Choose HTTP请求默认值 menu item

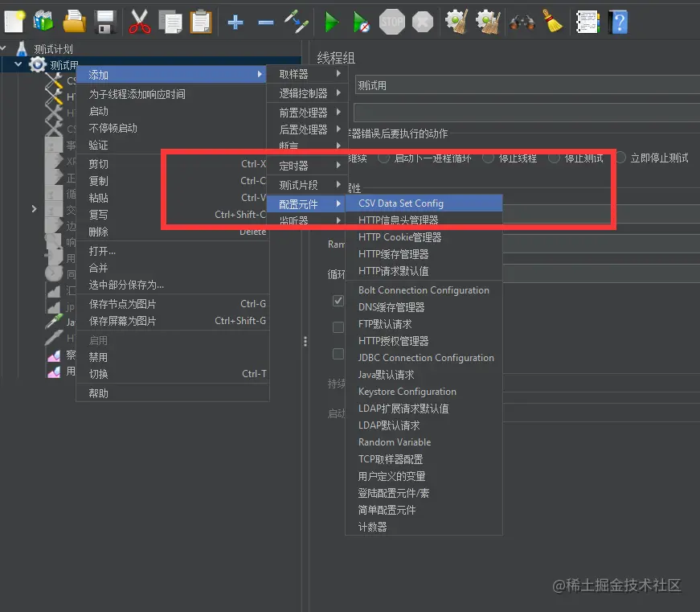(424, 271)
